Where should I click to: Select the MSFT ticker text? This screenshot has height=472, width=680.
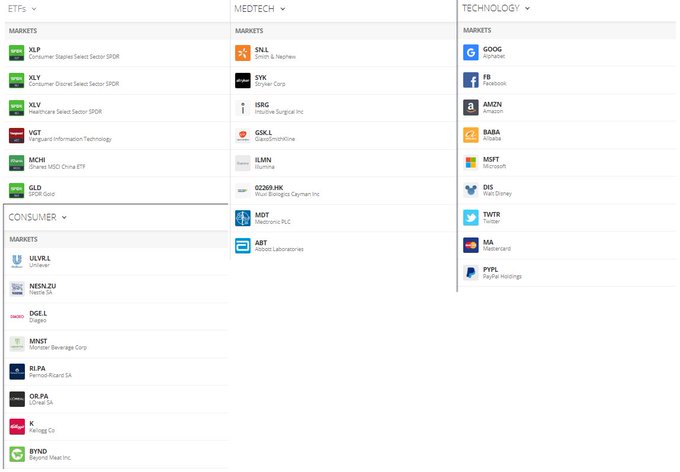click(x=491, y=160)
